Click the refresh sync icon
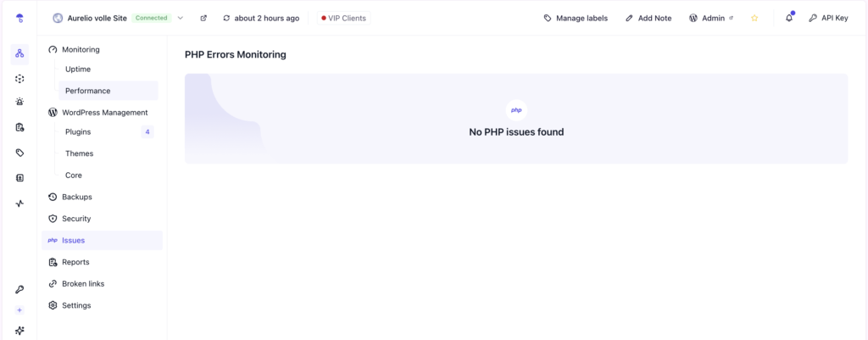 [226, 18]
